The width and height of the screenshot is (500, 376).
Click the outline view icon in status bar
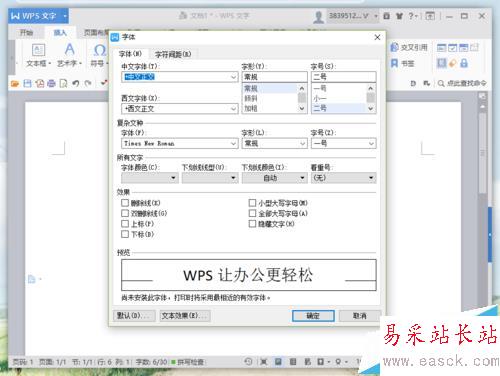293,362
